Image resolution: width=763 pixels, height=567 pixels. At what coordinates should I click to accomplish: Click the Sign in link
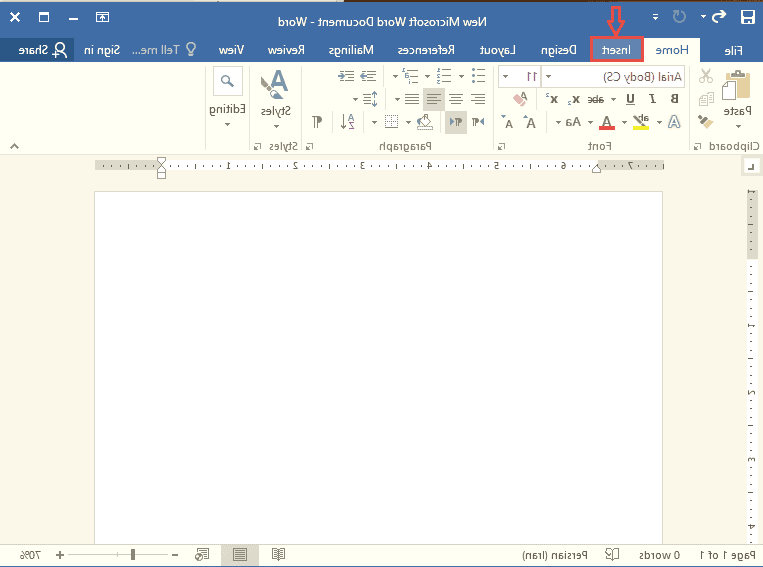tap(102, 50)
